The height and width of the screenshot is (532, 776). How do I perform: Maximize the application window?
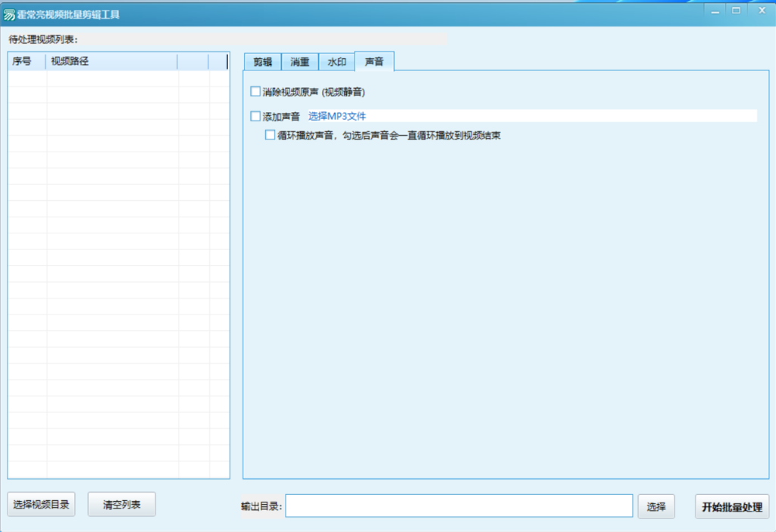[736, 10]
